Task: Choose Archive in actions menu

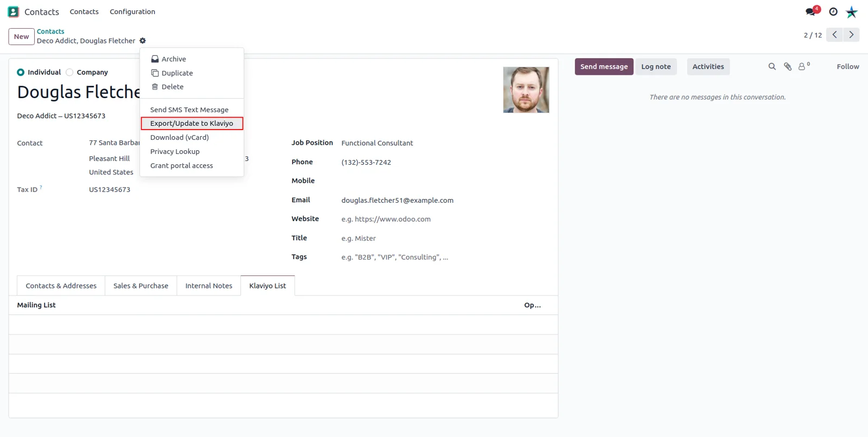Action: pyautogui.click(x=192, y=59)
